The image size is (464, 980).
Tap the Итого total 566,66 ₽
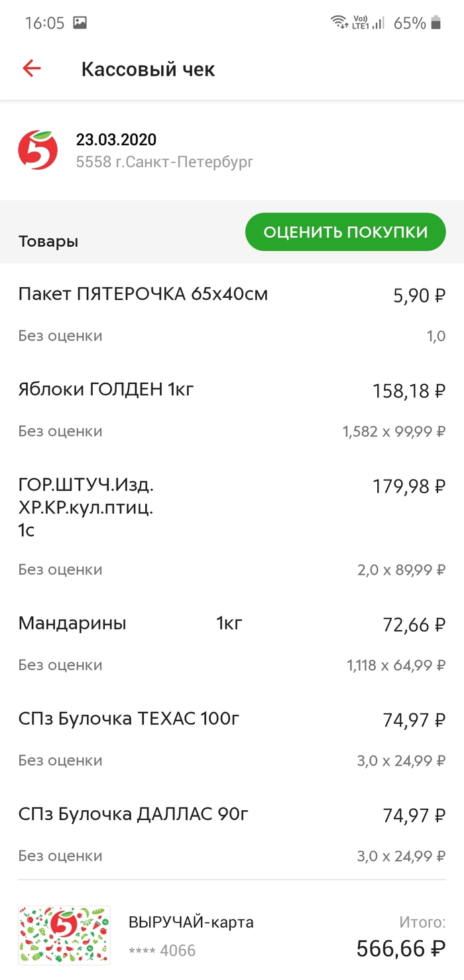coord(400,948)
